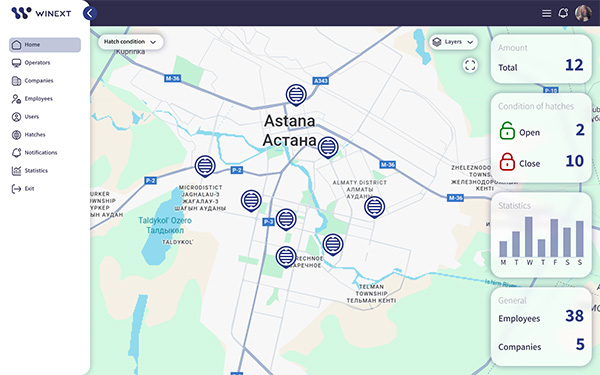Select hatch marker above Telman township
This screenshot has width=600, height=375.
333,245
